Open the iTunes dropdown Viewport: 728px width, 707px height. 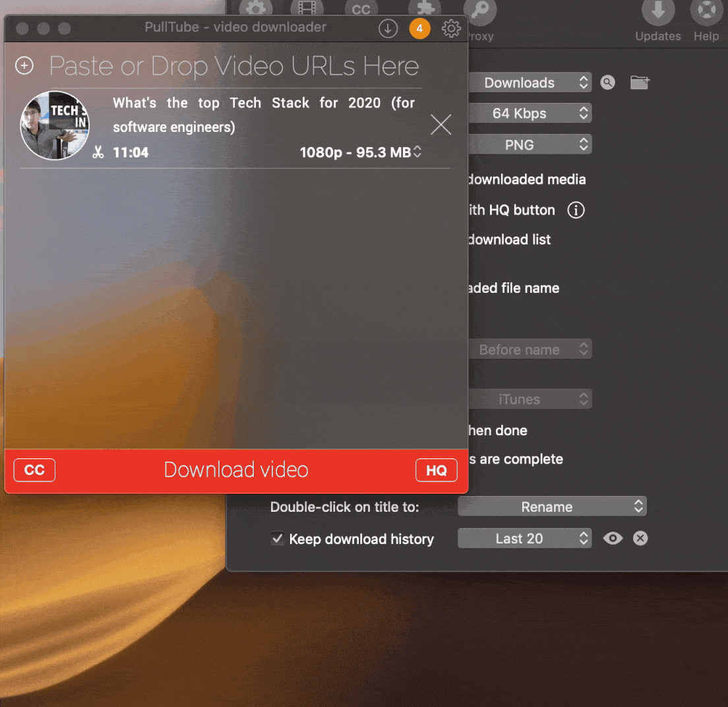coord(530,399)
